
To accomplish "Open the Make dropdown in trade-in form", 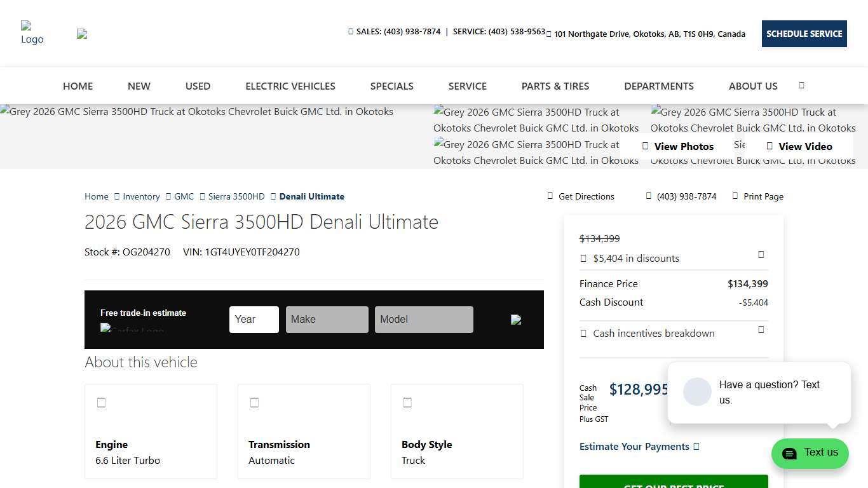I will [327, 320].
